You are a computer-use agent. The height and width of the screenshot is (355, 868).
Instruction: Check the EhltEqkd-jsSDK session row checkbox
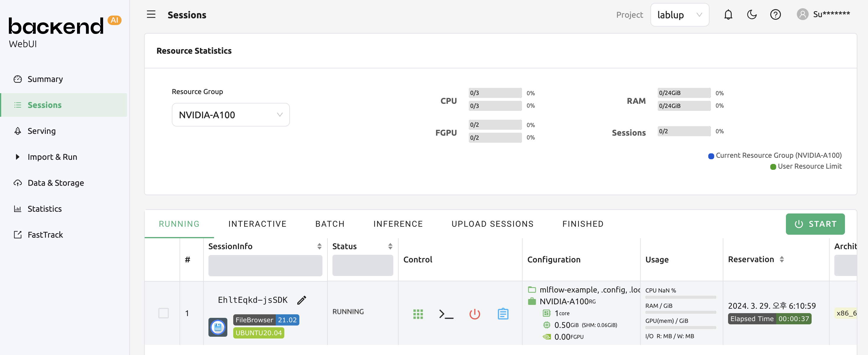(164, 313)
